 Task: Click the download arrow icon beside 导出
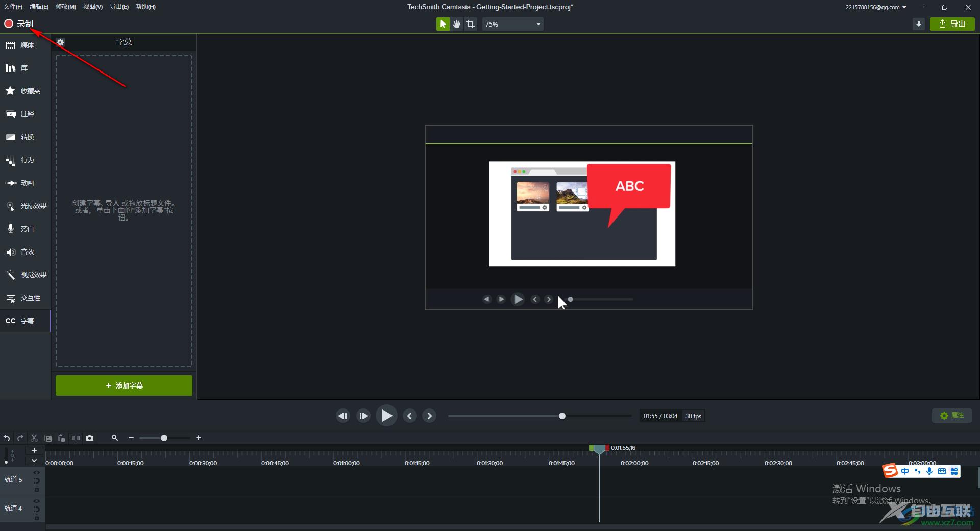tap(918, 24)
